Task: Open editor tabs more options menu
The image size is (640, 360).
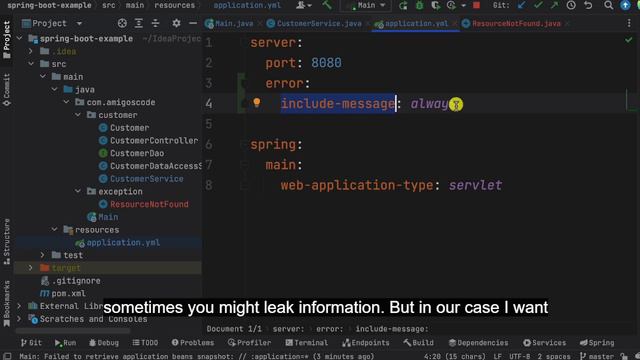Action: tap(629, 24)
